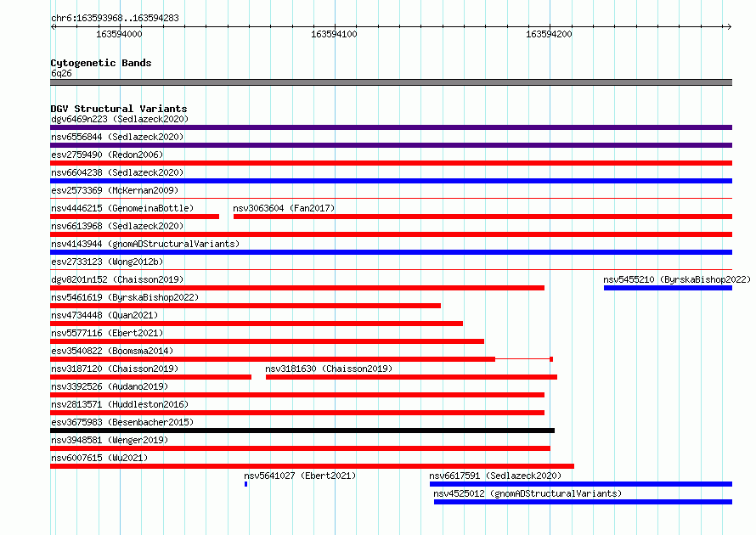The width and height of the screenshot is (756, 535).
Task: Select the nsv6556844 (Sedlazeck2020) label
Action: [117, 137]
